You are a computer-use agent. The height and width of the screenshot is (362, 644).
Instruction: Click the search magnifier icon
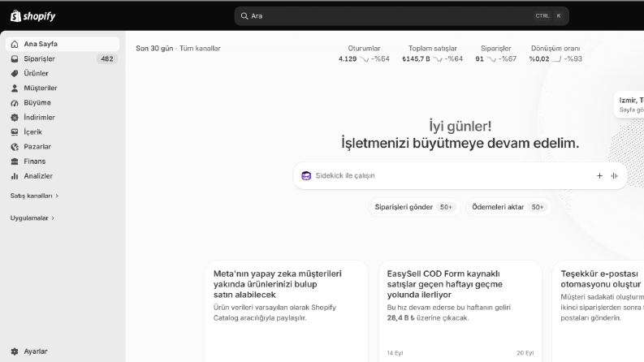click(244, 16)
